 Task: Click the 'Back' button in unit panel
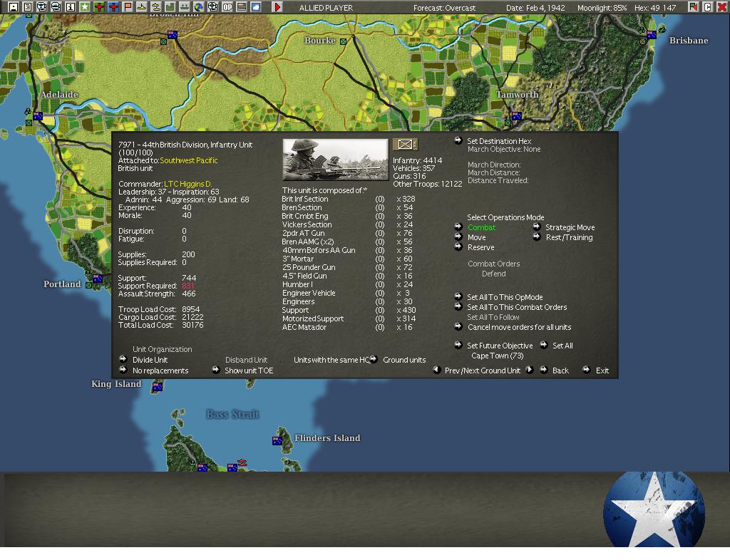click(x=560, y=370)
